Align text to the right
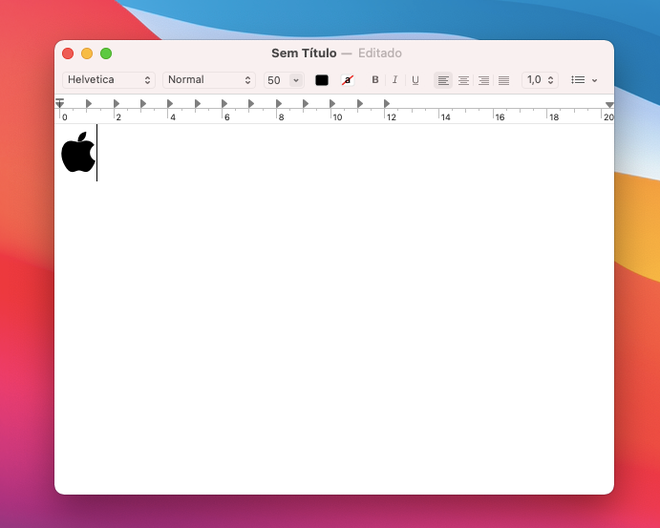Image resolution: width=660 pixels, height=528 pixels. [484, 80]
